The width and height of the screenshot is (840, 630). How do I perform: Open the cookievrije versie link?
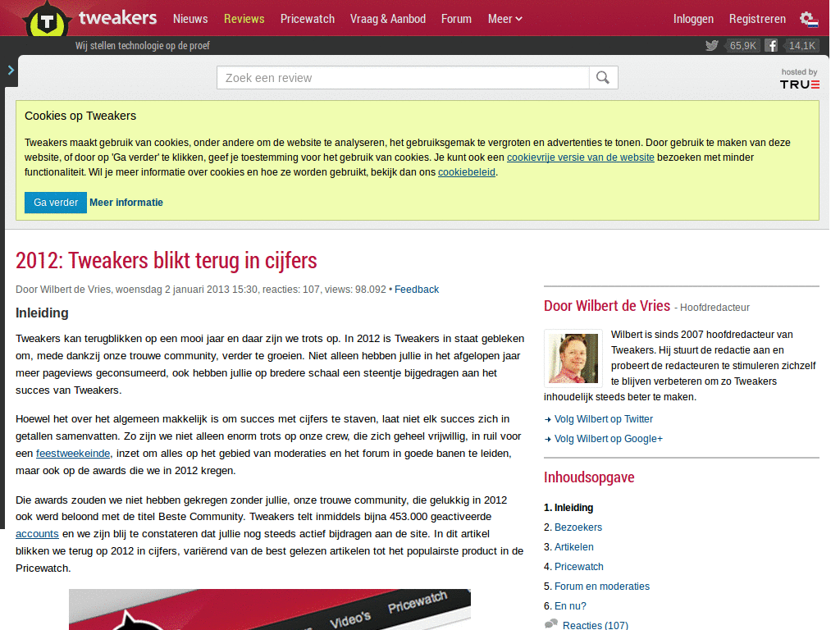point(580,157)
